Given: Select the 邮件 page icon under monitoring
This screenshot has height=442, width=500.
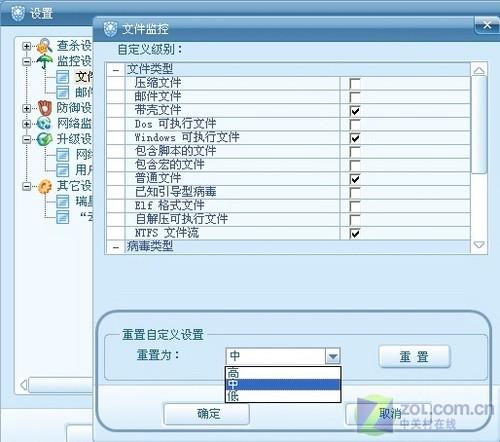Looking at the screenshot, I should tap(63, 92).
